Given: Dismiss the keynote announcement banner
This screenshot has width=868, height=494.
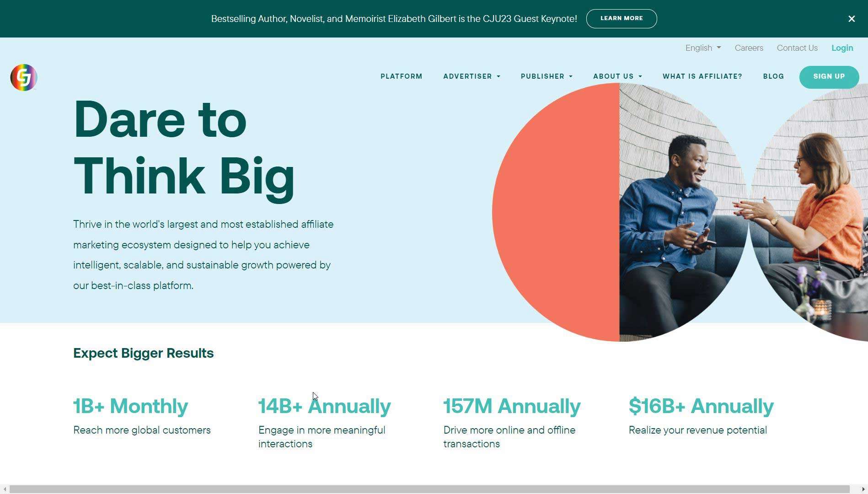Looking at the screenshot, I should (x=852, y=19).
